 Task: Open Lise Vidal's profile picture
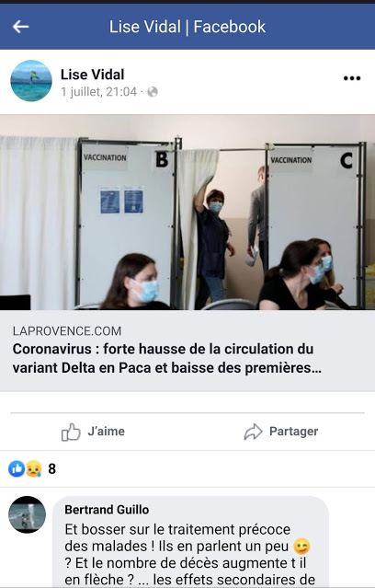coord(31,81)
